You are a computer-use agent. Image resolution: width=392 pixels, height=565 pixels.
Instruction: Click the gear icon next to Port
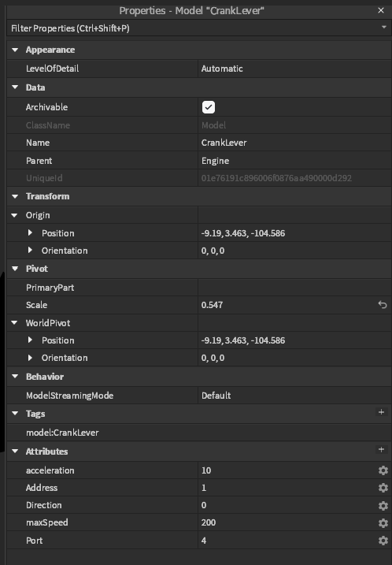(x=383, y=540)
